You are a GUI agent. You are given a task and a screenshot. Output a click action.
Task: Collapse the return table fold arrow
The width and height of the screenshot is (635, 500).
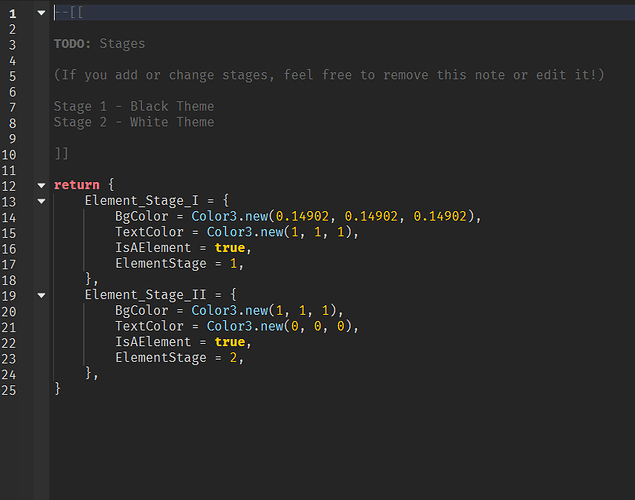pos(41,185)
